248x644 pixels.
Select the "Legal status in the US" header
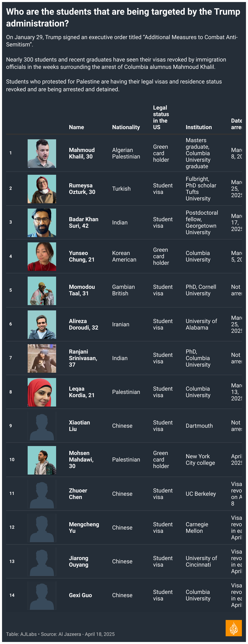point(161,117)
